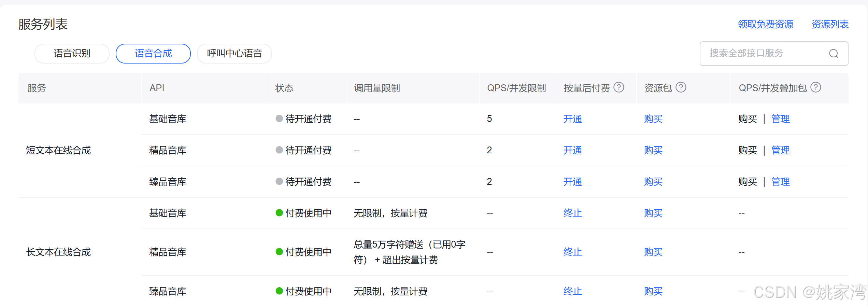Click the 领取免费资源 link
The height and width of the screenshot is (306, 868).
point(765,24)
